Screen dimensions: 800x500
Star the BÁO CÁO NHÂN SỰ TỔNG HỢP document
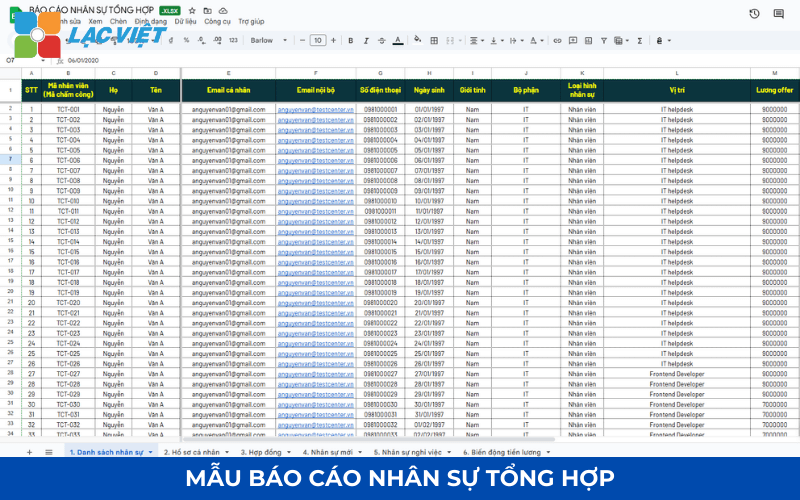point(192,11)
